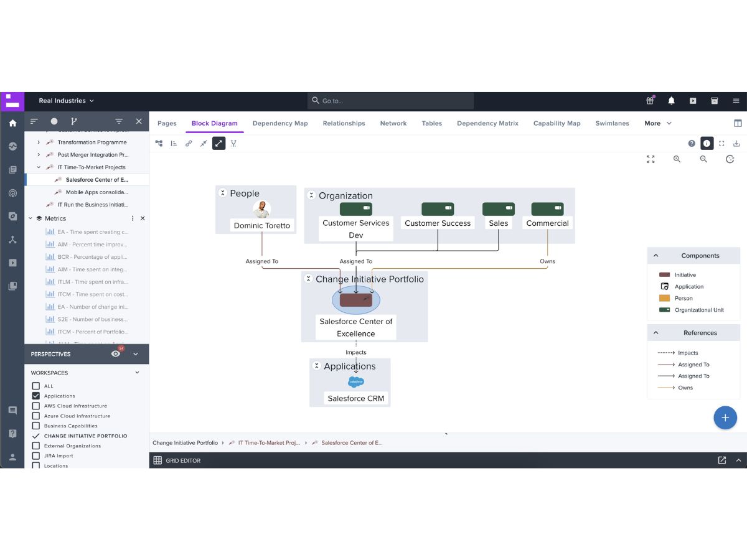Click the Home icon in left sidebar
The width and height of the screenshot is (747, 560).
tap(12, 123)
